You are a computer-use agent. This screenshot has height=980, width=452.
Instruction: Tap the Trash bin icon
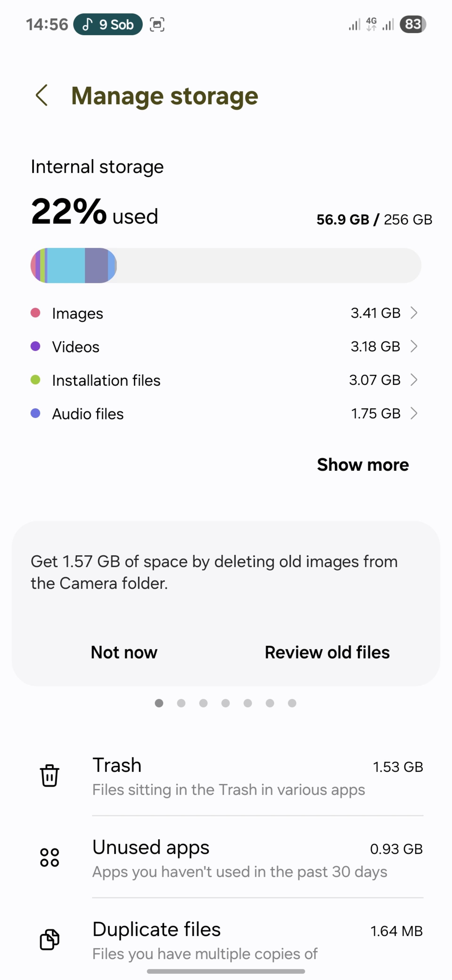(x=49, y=775)
